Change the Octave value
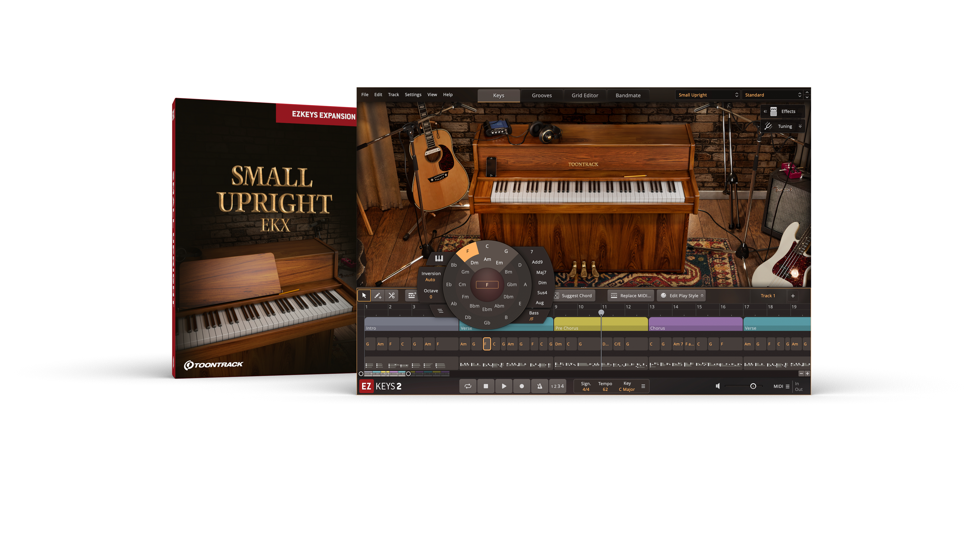Image resolution: width=980 pixels, height=551 pixels. click(431, 294)
